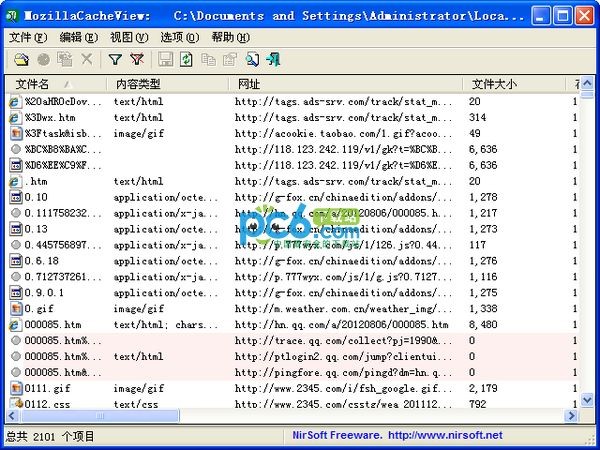Sort by the 网址 column header

346,84
